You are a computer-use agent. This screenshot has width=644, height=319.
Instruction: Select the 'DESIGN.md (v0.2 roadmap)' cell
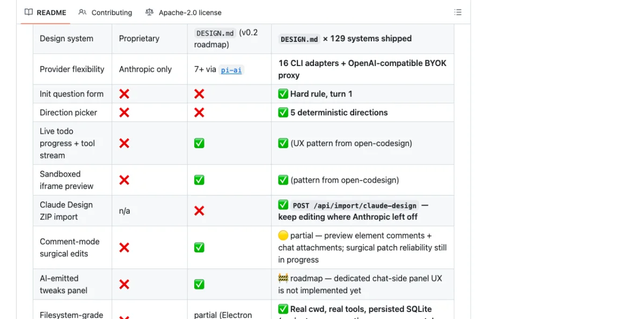pos(229,39)
